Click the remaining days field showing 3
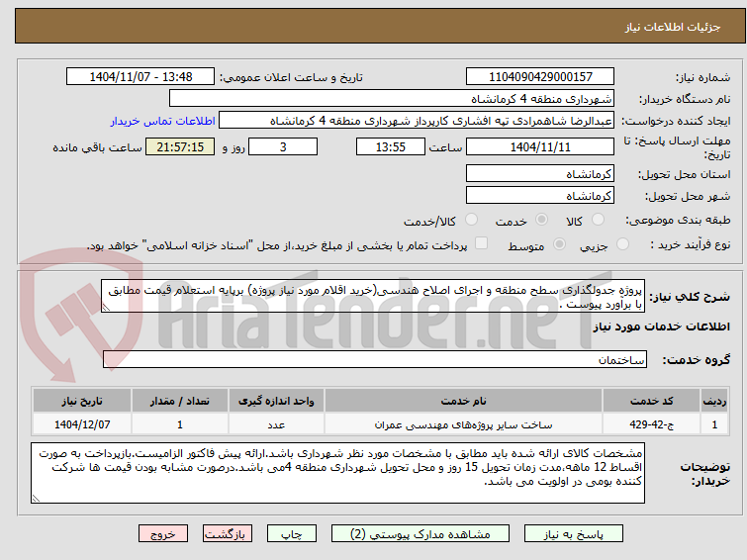The image size is (747, 560). pos(283,146)
